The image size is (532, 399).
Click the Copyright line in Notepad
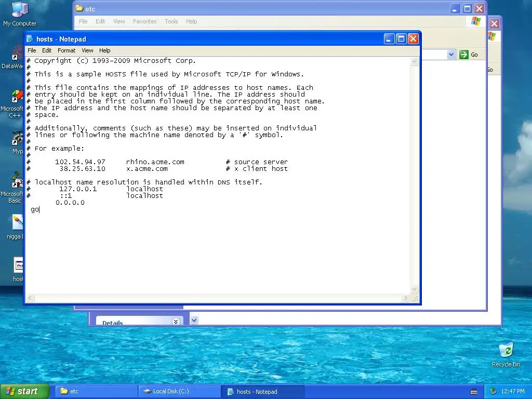coord(111,61)
